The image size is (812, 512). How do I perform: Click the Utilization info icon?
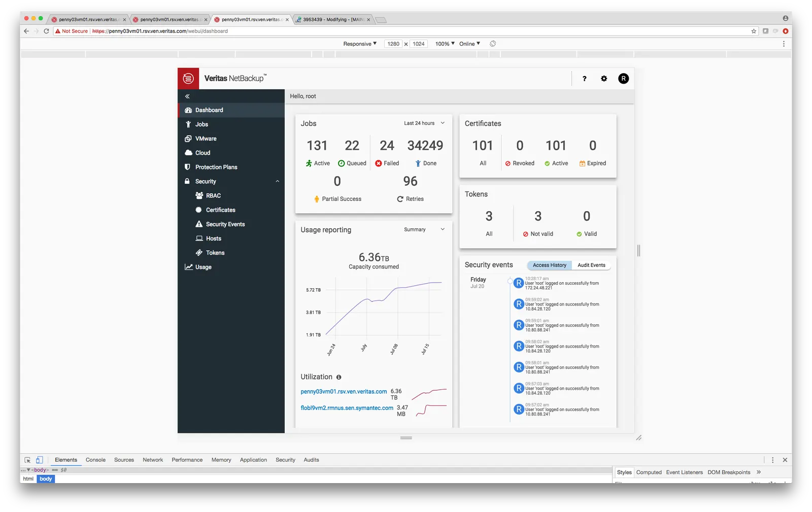coord(339,377)
